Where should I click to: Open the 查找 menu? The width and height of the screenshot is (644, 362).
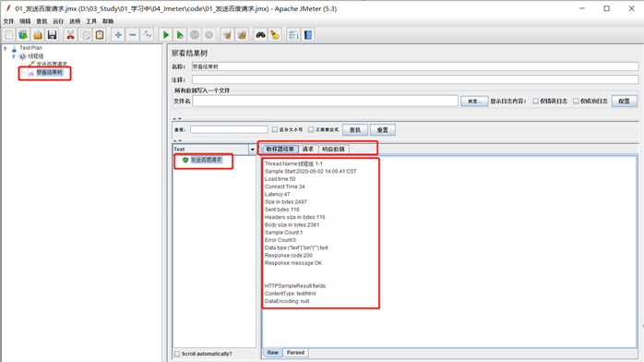point(42,21)
